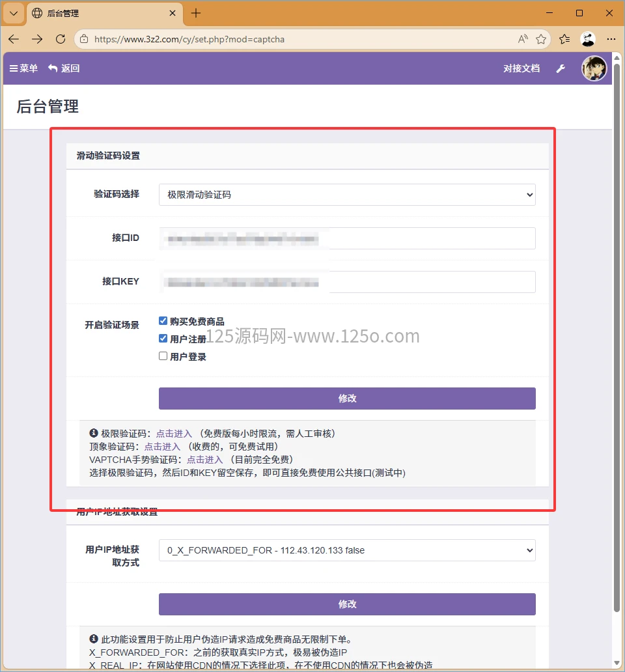This screenshot has height=672, width=625.
Task: Click the 接口KEY input field
Action: click(x=347, y=282)
